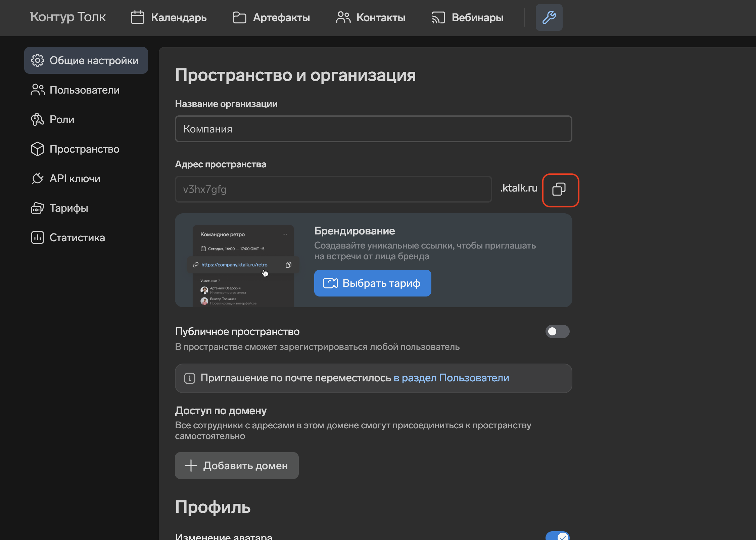Focus the Название организации field
Image resolution: width=756 pixels, height=540 pixels.
coord(373,129)
